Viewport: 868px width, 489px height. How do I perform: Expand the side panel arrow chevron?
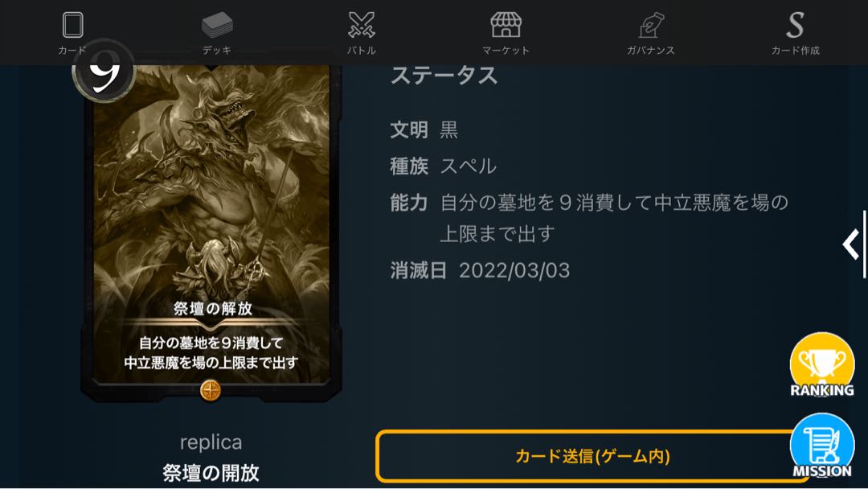pos(851,244)
